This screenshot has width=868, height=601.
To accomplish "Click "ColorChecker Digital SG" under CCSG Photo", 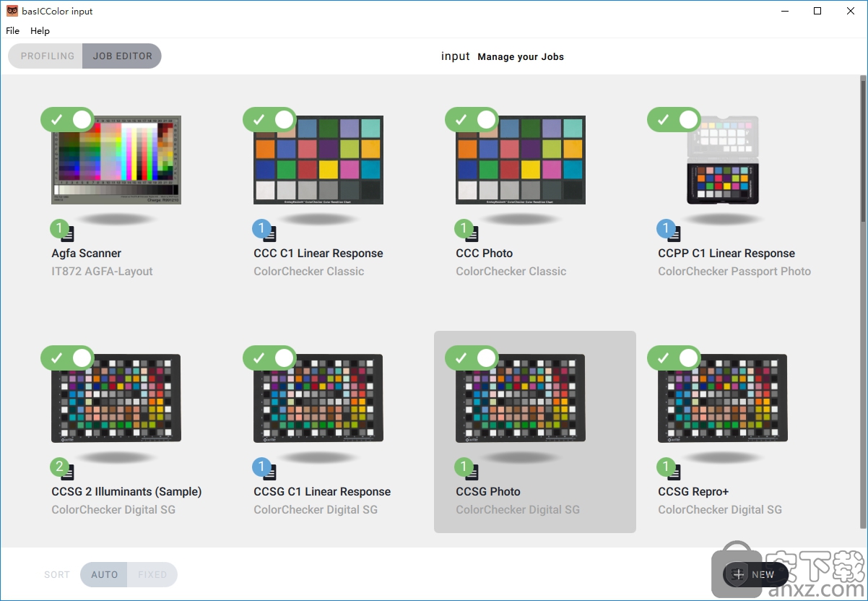I will point(518,510).
